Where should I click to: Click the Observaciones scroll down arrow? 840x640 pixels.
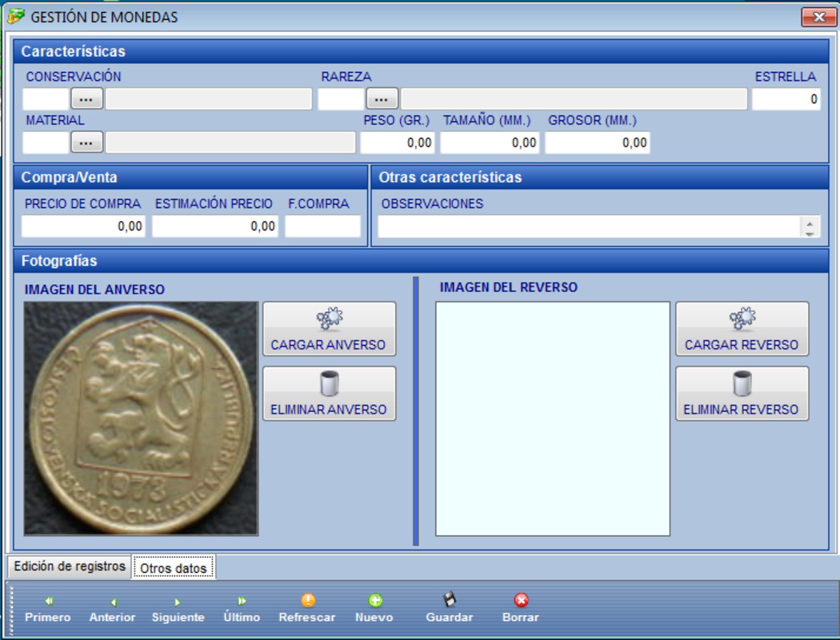tap(810, 233)
